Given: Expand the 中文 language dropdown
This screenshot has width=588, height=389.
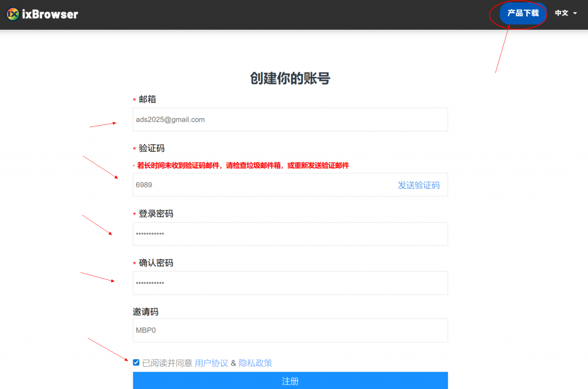Looking at the screenshot, I should [565, 13].
